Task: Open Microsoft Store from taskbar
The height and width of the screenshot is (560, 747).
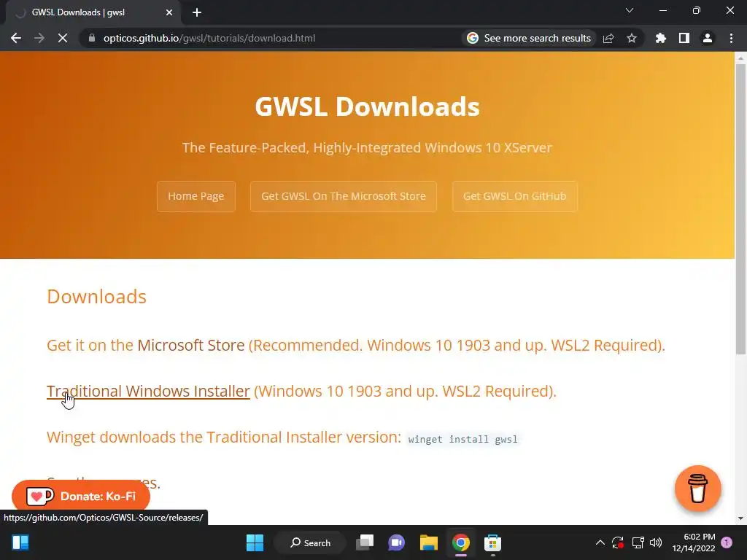Action: (492, 542)
